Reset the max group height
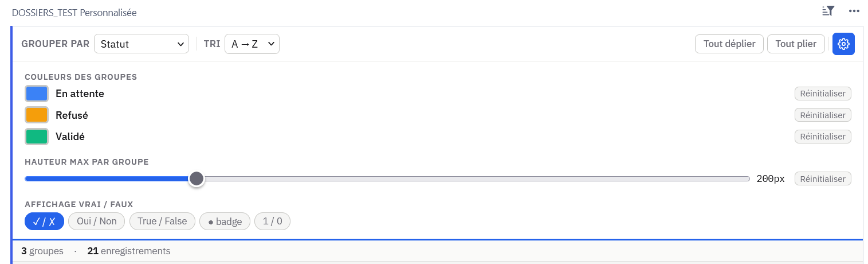This screenshot has height=264, width=868. (x=823, y=179)
